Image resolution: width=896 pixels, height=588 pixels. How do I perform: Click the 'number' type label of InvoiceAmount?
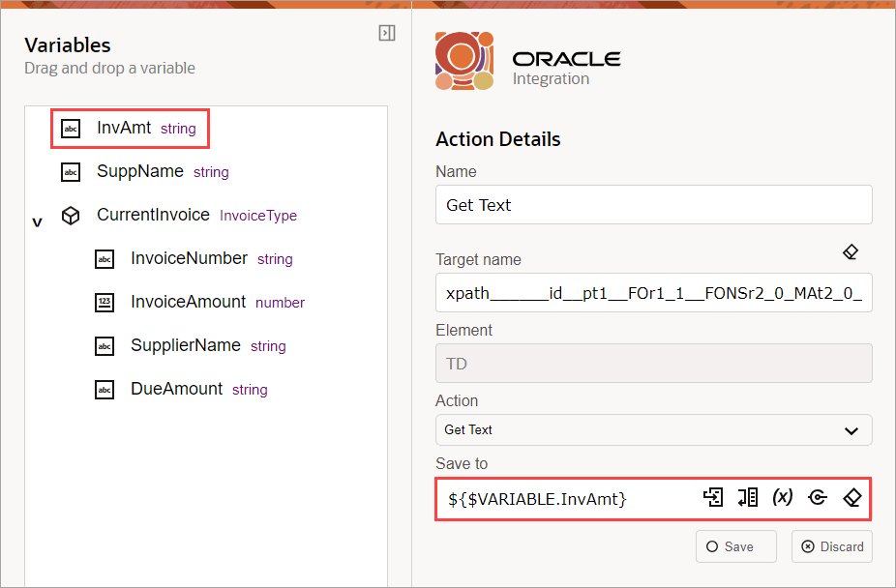pos(280,303)
